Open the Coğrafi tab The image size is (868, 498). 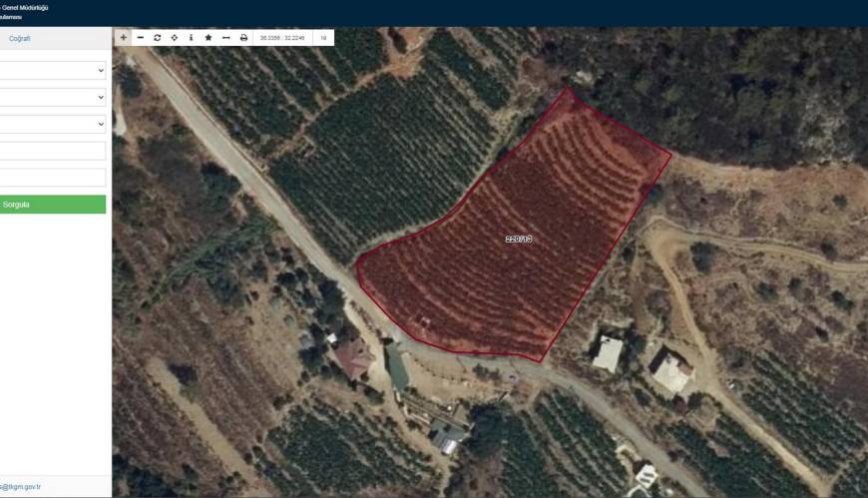(19, 39)
